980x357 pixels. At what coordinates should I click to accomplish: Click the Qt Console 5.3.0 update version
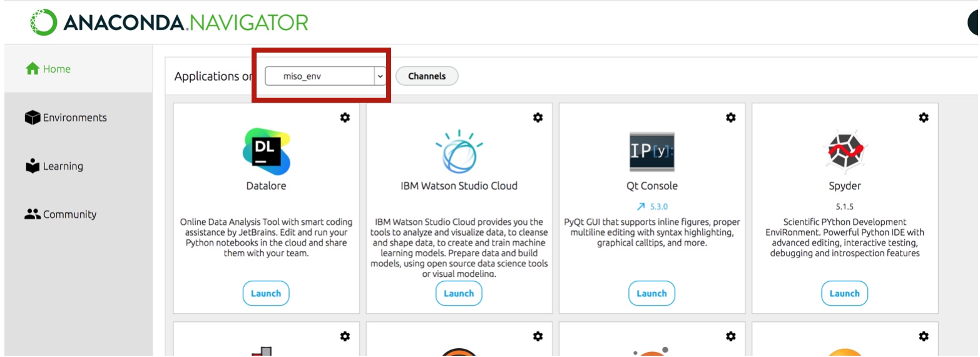tap(658, 206)
